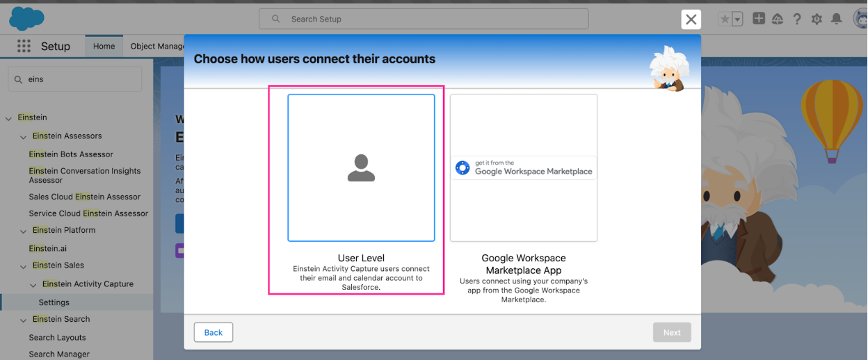This screenshot has height=360, width=868.
Task: Click the Back button
Action: 213,332
